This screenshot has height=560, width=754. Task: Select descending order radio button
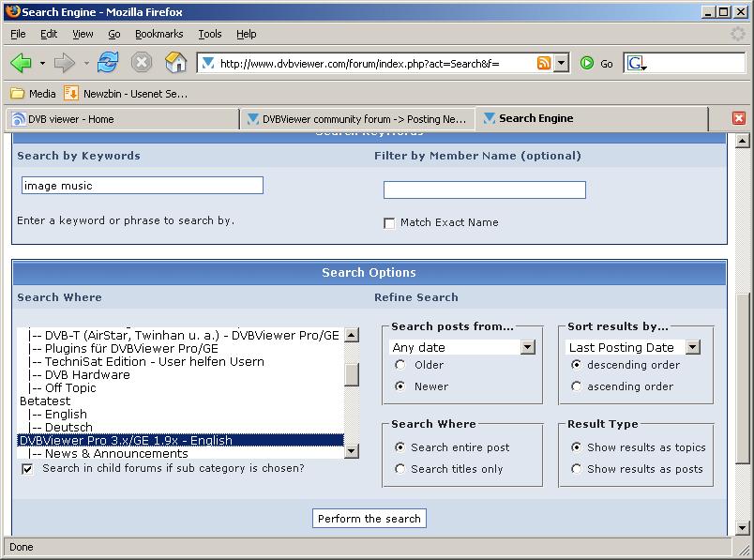tap(576, 365)
